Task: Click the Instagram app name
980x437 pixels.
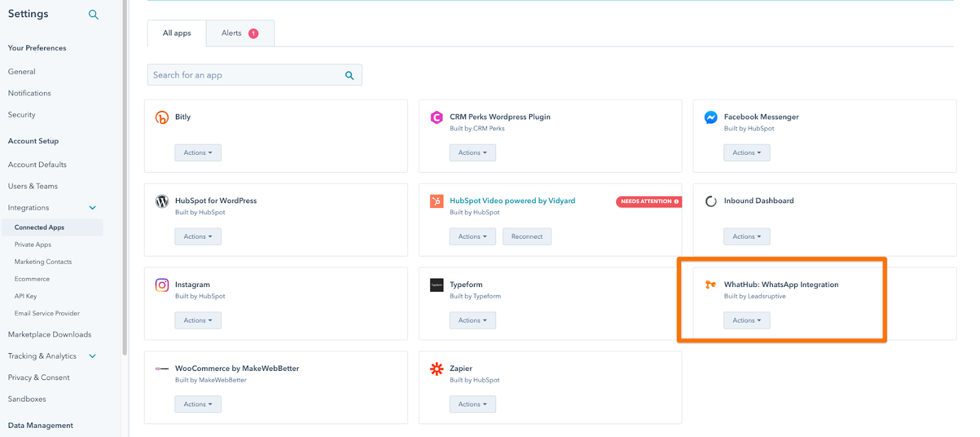Action: (x=192, y=285)
